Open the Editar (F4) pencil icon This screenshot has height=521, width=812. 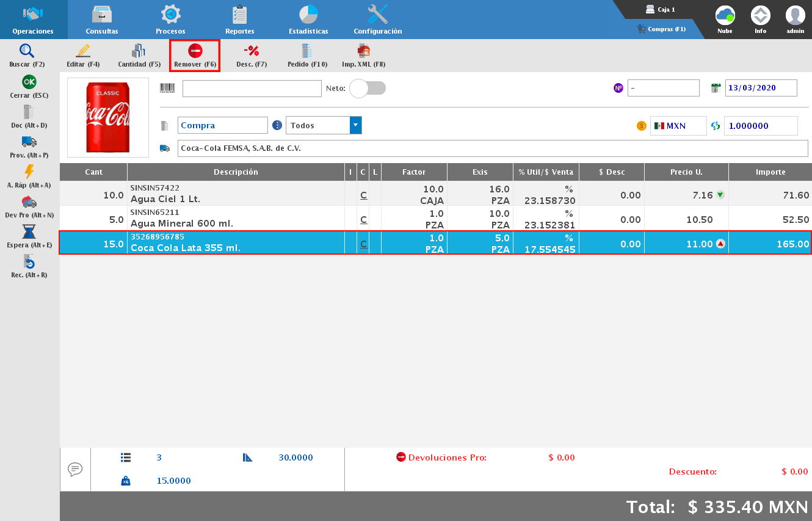82,55
